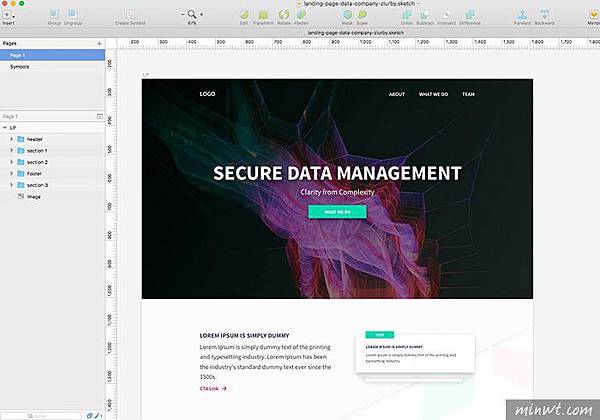The width and height of the screenshot is (600, 420).
Task: Zoom in with the plus button
Action: (x=202, y=15)
